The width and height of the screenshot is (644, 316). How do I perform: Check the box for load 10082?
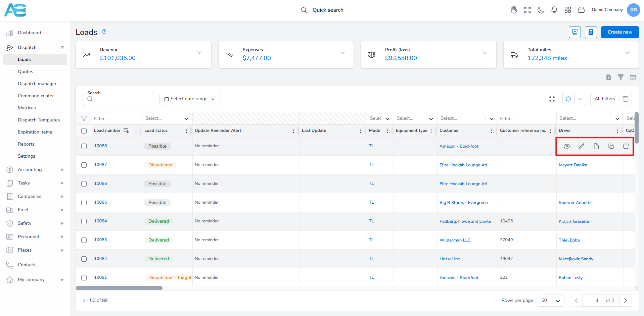tap(84, 259)
